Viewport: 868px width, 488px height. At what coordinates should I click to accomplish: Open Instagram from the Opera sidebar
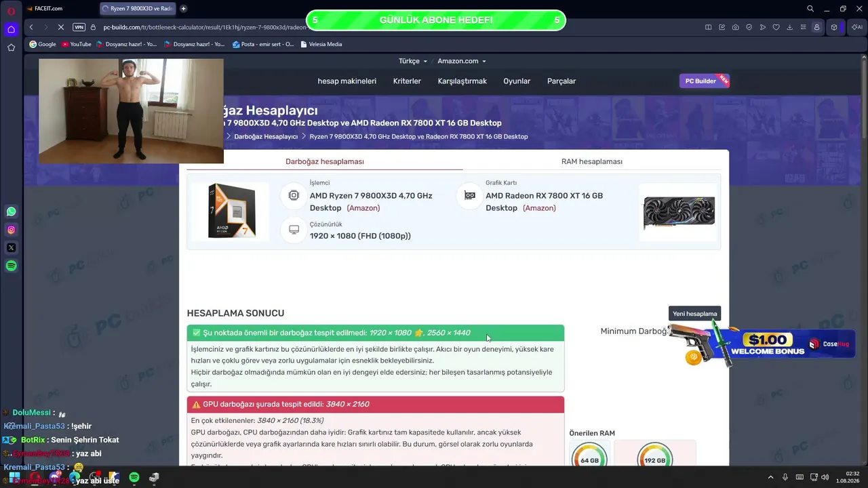[11, 230]
